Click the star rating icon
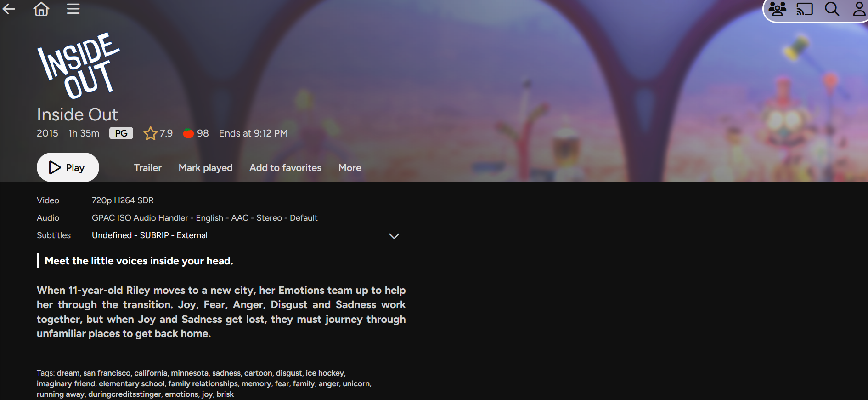The height and width of the screenshot is (400, 868). (x=150, y=133)
